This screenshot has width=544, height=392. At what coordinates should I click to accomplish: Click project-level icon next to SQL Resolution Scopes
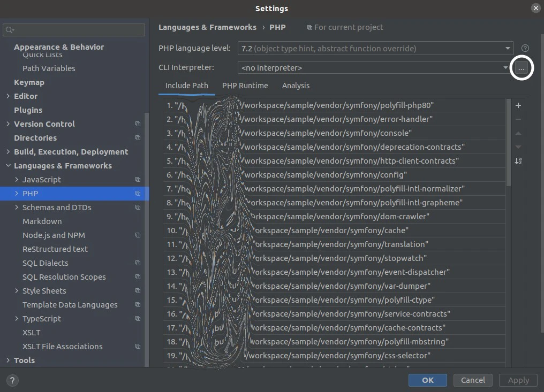coord(138,276)
